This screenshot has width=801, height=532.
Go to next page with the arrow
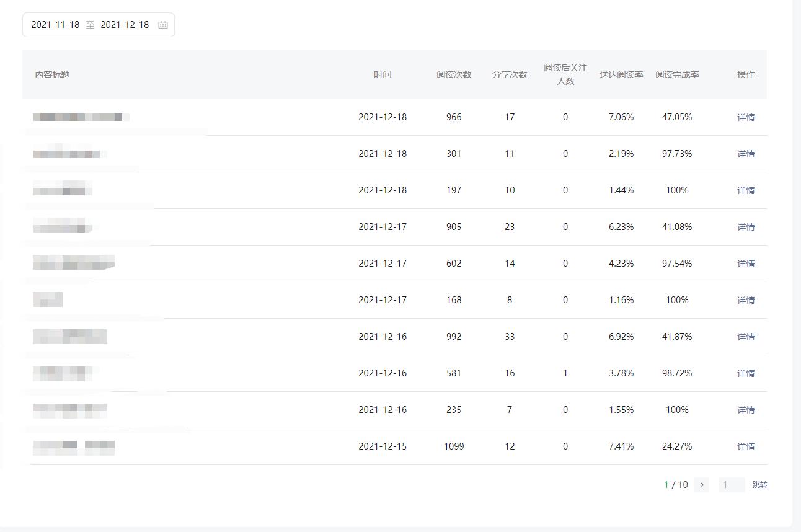[x=702, y=485]
